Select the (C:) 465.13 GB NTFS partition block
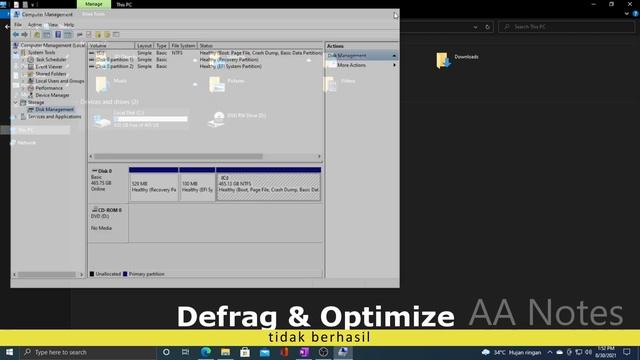Viewport: 640px width, 360px height. (269, 184)
